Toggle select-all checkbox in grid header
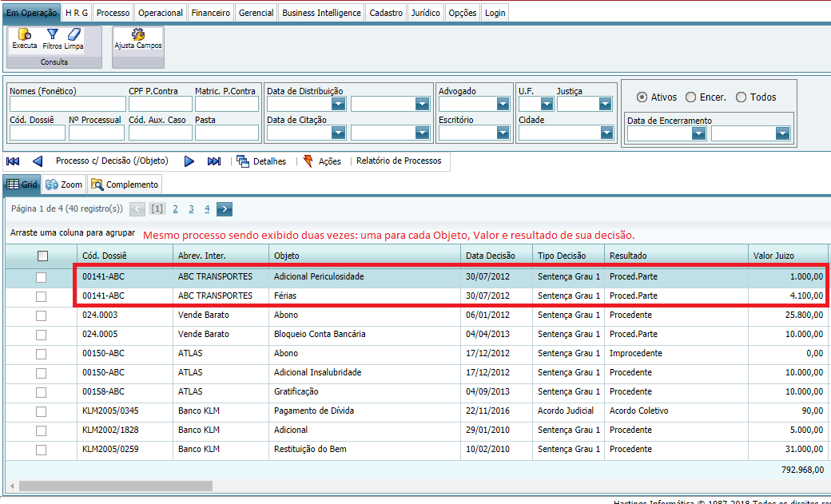This screenshot has height=504, width=831. [x=43, y=256]
